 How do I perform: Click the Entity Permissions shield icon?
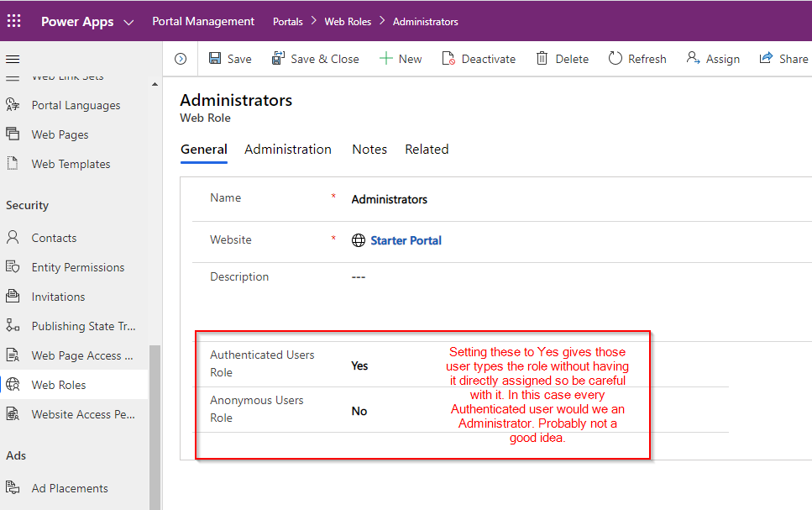(x=13, y=266)
